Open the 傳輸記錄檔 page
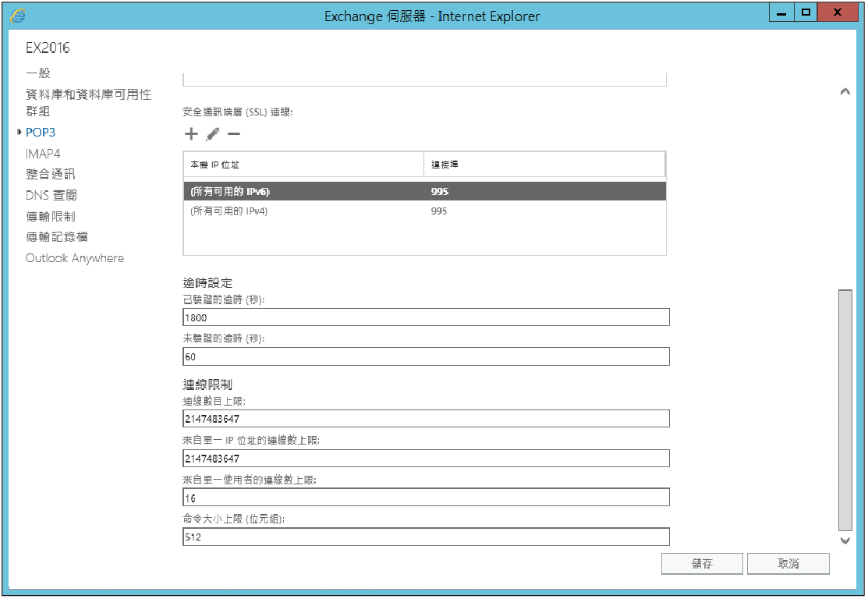The width and height of the screenshot is (868, 599). click(57, 237)
